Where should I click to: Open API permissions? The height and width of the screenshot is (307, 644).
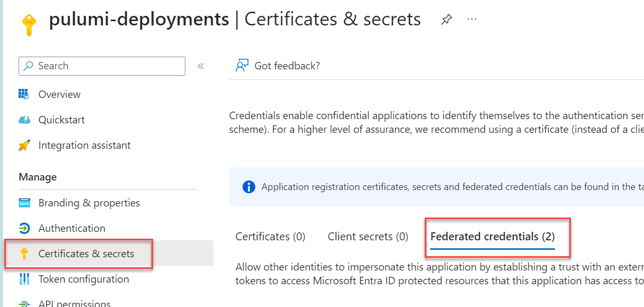pos(74,303)
